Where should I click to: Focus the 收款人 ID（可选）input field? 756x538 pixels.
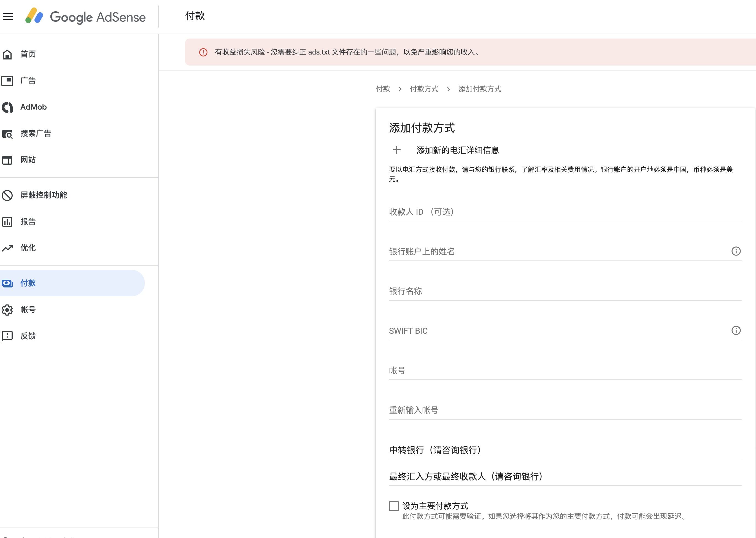click(x=565, y=212)
